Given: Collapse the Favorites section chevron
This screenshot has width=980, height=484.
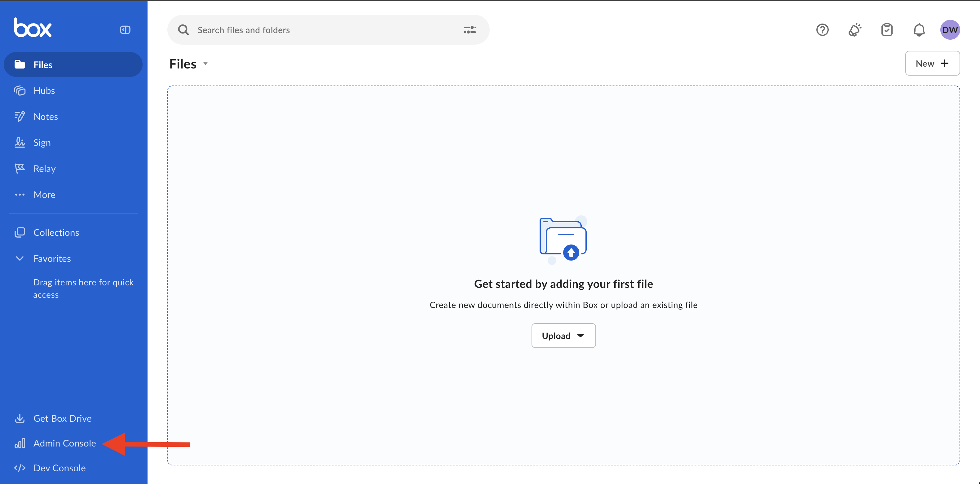Looking at the screenshot, I should 20,258.
